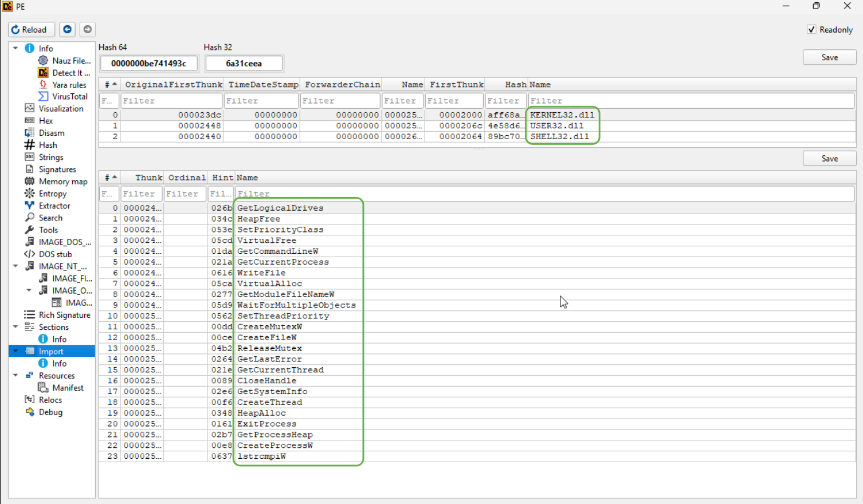
Task: Open the Yara rules item
Action: coord(69,85)
